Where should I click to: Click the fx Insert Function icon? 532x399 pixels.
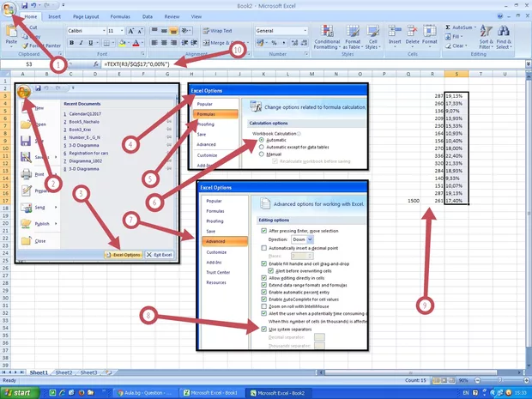click(x=96, y=63)
